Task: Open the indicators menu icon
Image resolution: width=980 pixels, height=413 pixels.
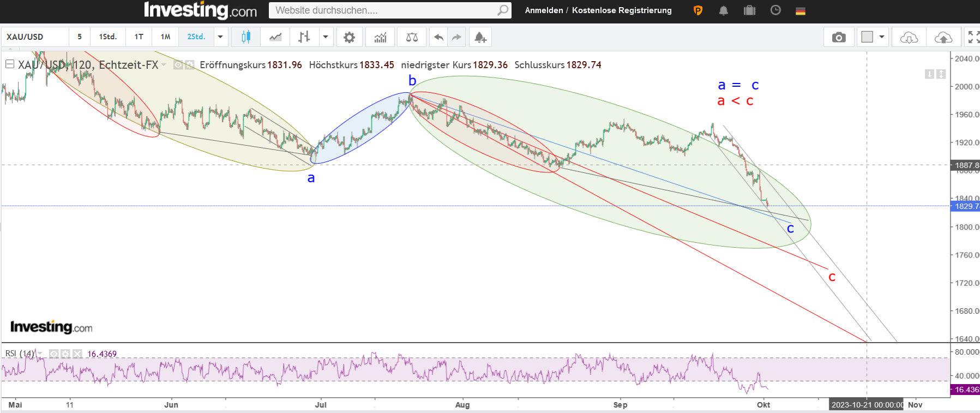Action: pyautogui.click(x=380, y=37)
